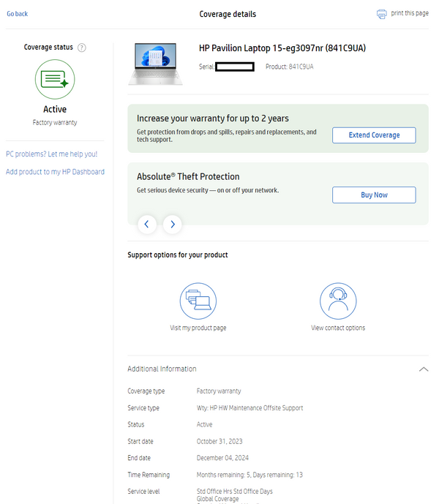439x504 pixels.
Task: Click the Absolute Theft Protection heading
Action: pyautogui.click(x=188, y=176)
